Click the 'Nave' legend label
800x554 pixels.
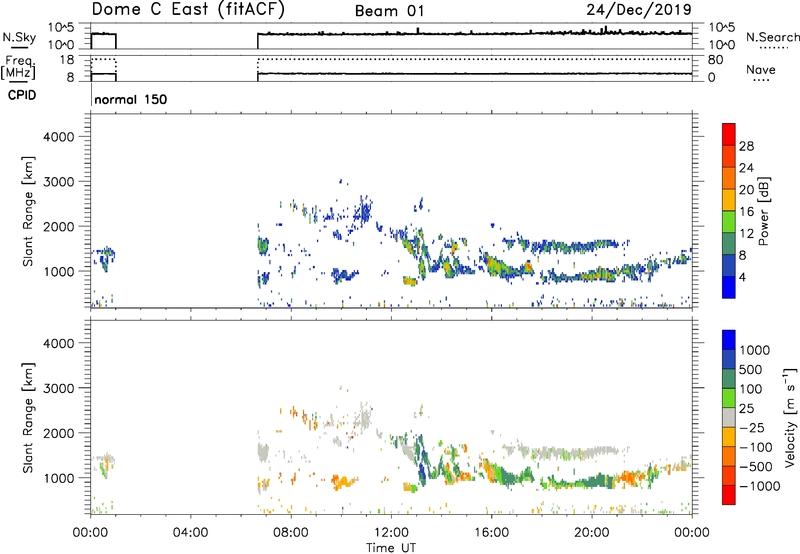coord(761,69)
